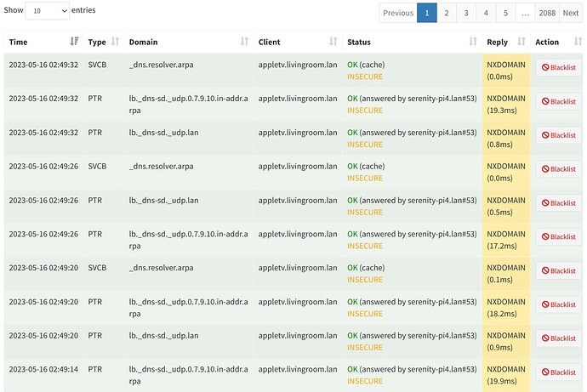Viewport: 587px width, 392px height.
Task: Click the Next pagination button
Action: click(570, 13)
